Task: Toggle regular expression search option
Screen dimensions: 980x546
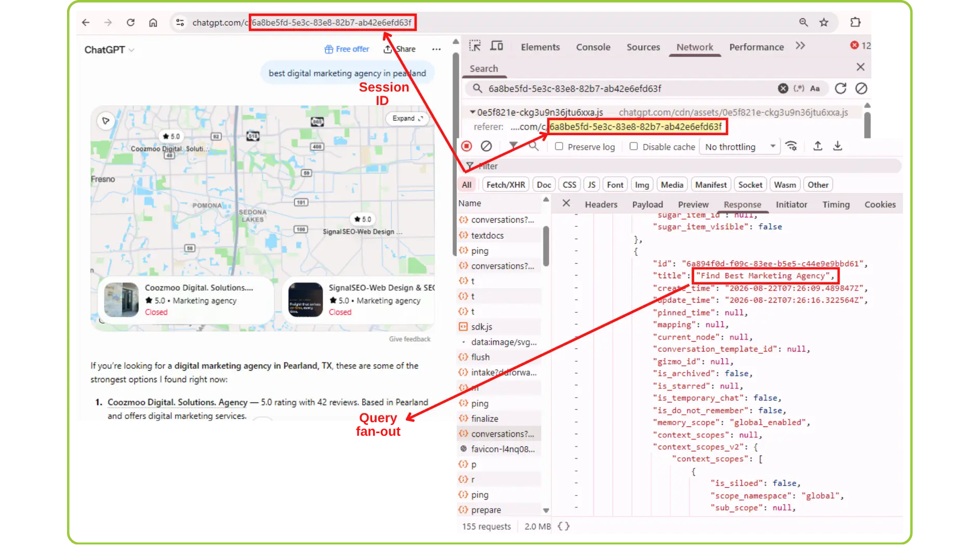Action: 799,88
